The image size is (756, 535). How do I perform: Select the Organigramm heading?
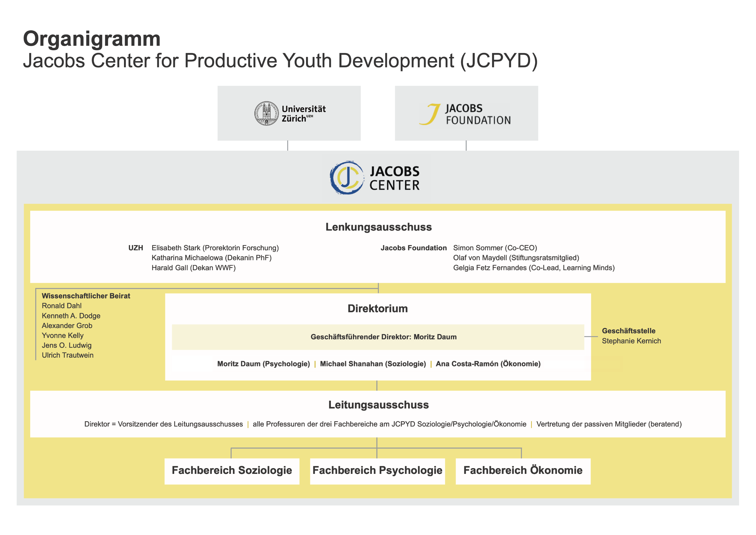(x=92, y=39)
